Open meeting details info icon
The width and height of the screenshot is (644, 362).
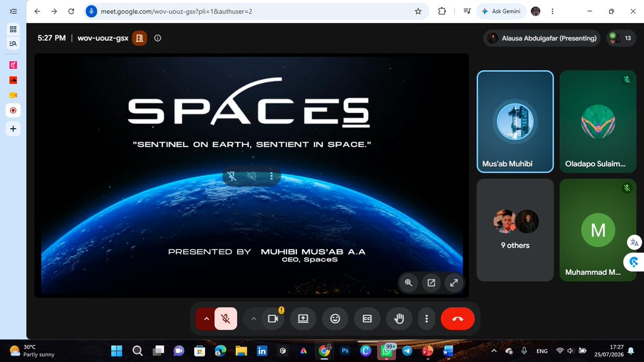157,38
